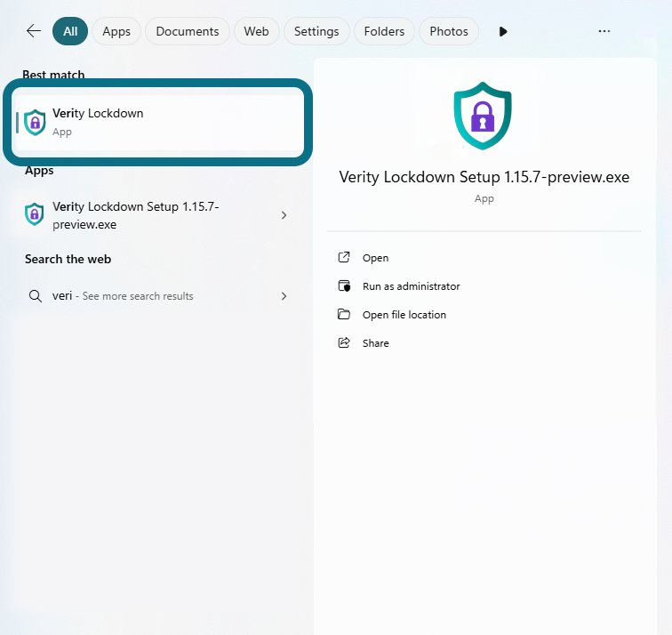Image resolution: width=672 pixels, height=635 pixels.
Task: Click See more search results for veri
Action: click(x=138, y=296)
